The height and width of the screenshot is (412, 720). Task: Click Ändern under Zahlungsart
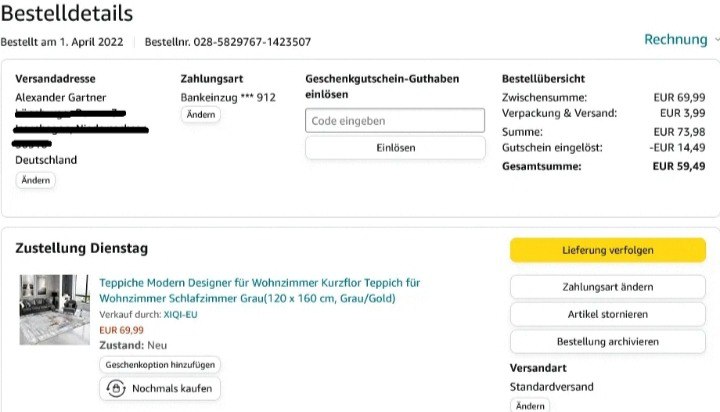[201, 115]
